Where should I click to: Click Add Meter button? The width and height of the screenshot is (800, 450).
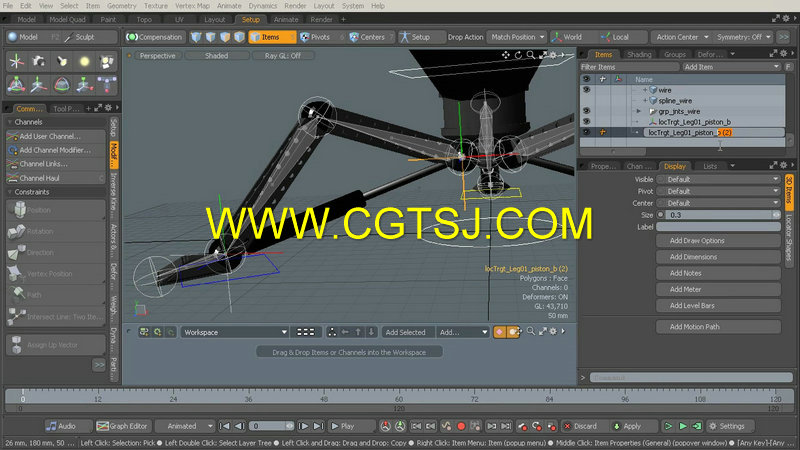coord(718,289)
